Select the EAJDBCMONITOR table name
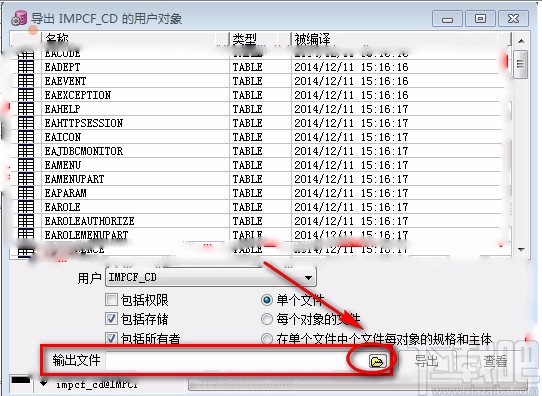 (84, 151)
